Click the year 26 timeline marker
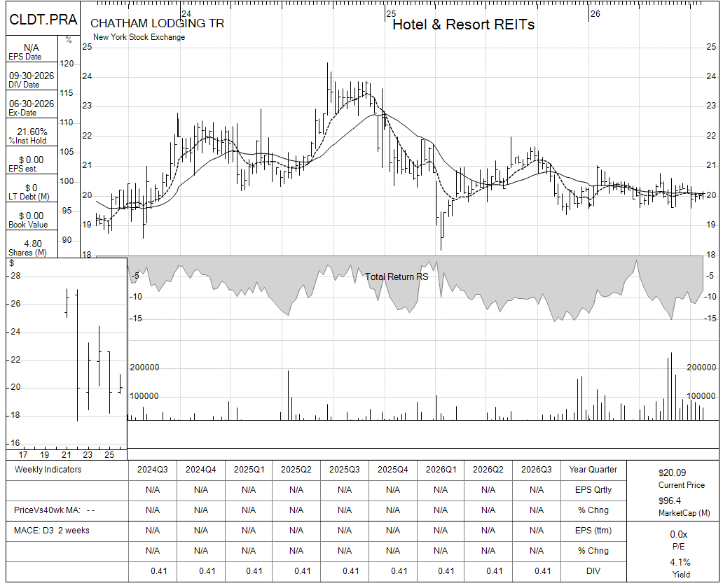This screenshot has height=588, width=723. (x=595, y=14)
